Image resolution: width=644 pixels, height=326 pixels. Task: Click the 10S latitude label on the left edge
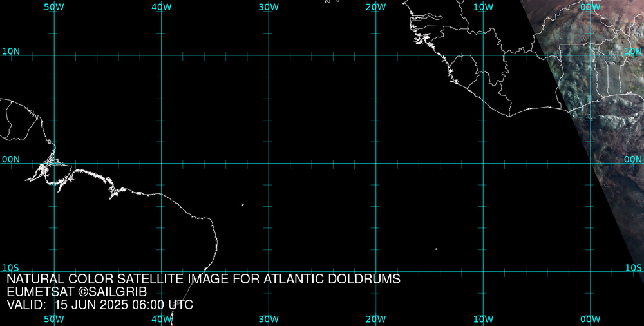(x=11, y=268)
